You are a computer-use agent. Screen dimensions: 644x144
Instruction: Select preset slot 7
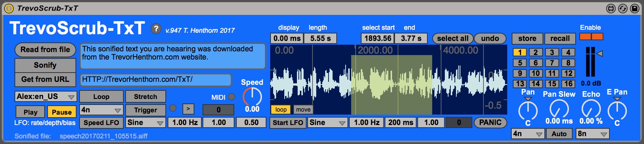tap(552, 63)
